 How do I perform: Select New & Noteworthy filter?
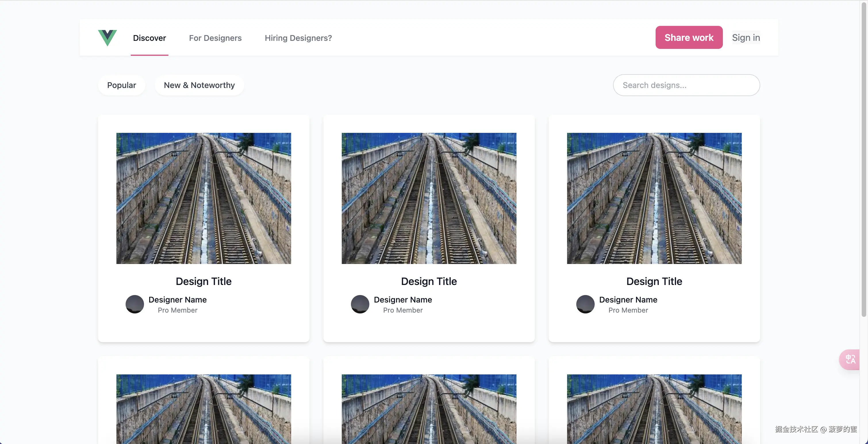[x=199, y=85]
